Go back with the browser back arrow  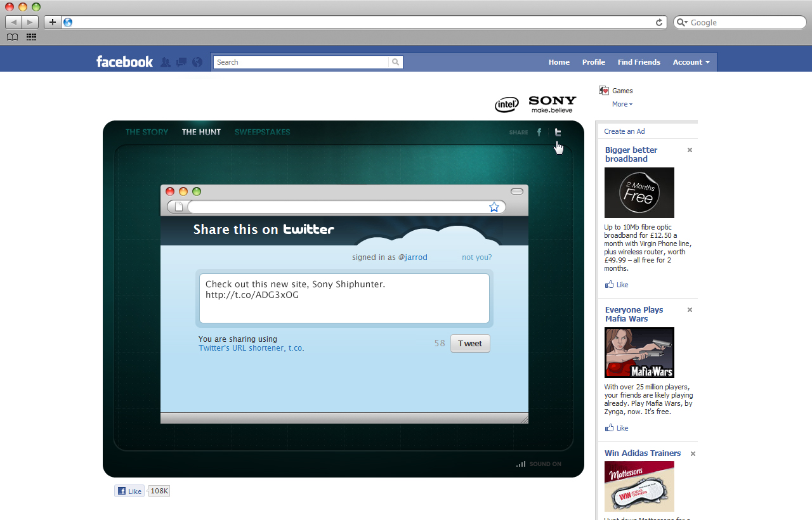14,22
